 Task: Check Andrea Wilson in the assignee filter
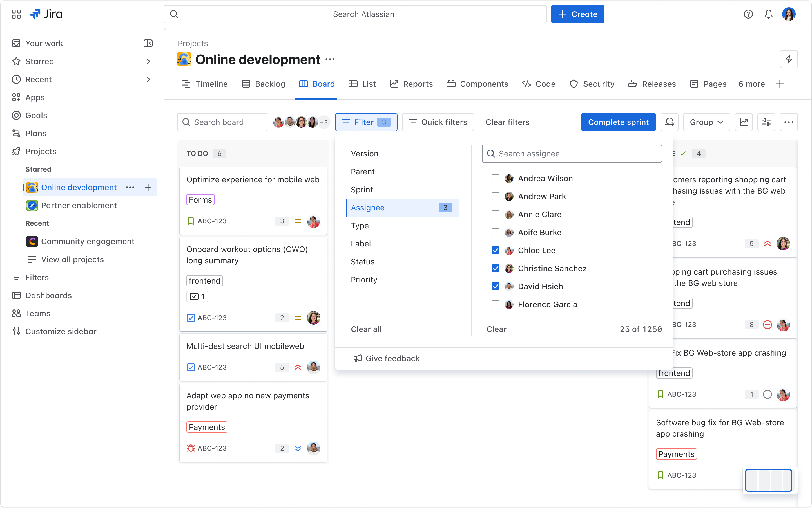click(495, 178)
